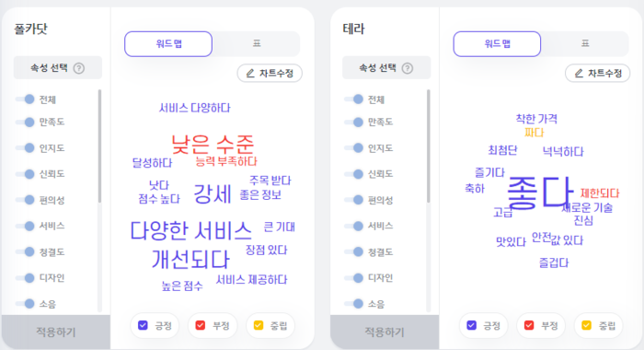Uncheck 긍정 checkbox under 폴카닷 word map
The height and width of the screenshot is (350, 644).
pos(143,325)
